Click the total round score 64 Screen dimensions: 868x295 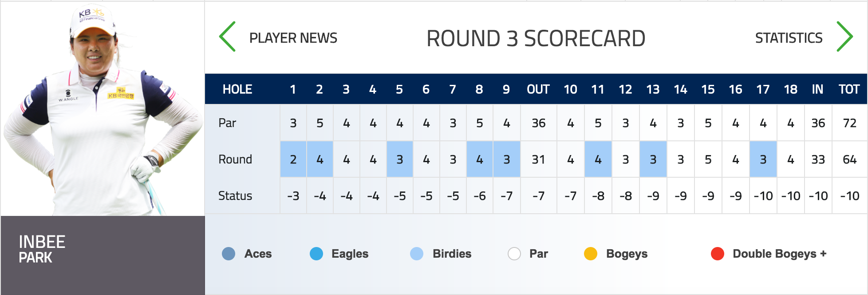pyautogui.click(x=849, y=159)
